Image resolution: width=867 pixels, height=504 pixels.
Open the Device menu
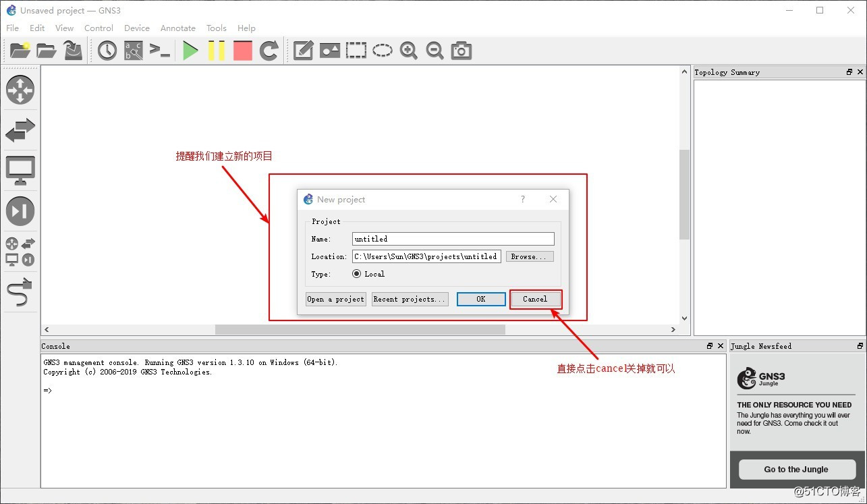[137, 28]
